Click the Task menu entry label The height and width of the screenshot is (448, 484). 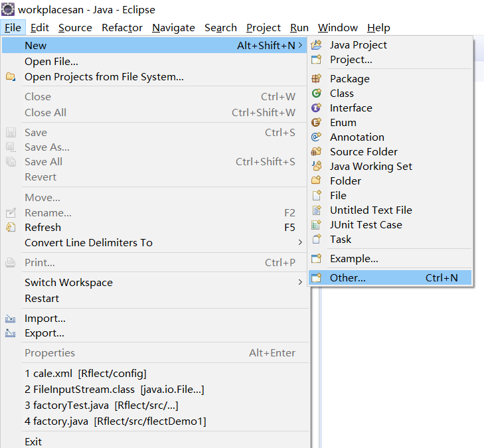tap(341, 239)
